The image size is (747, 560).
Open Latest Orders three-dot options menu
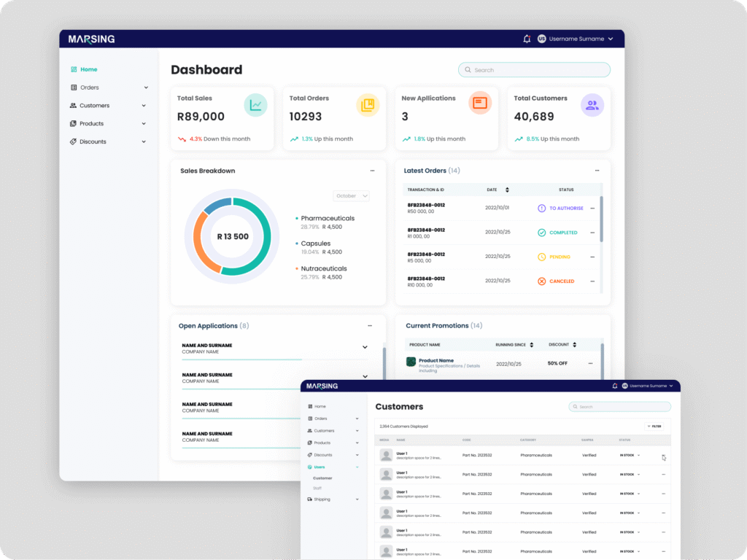pyautogui.click(x=597, y=171)
